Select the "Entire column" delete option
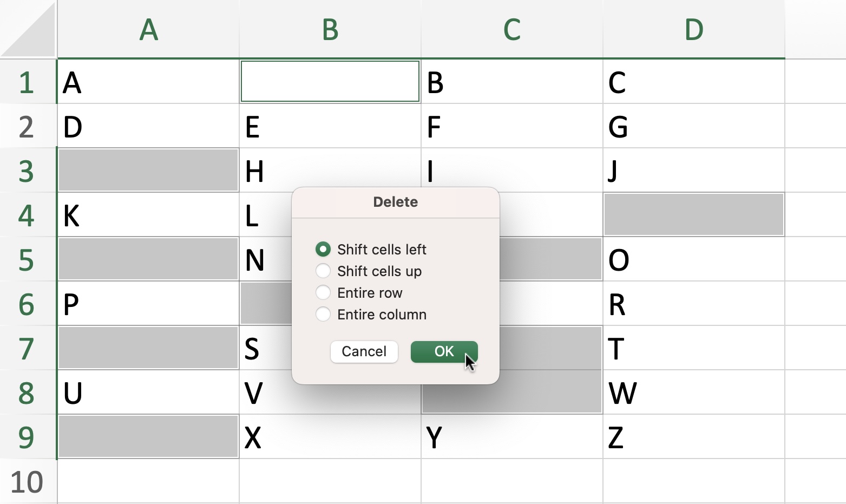The image size is (846, 504). click(x=323, y=314)
